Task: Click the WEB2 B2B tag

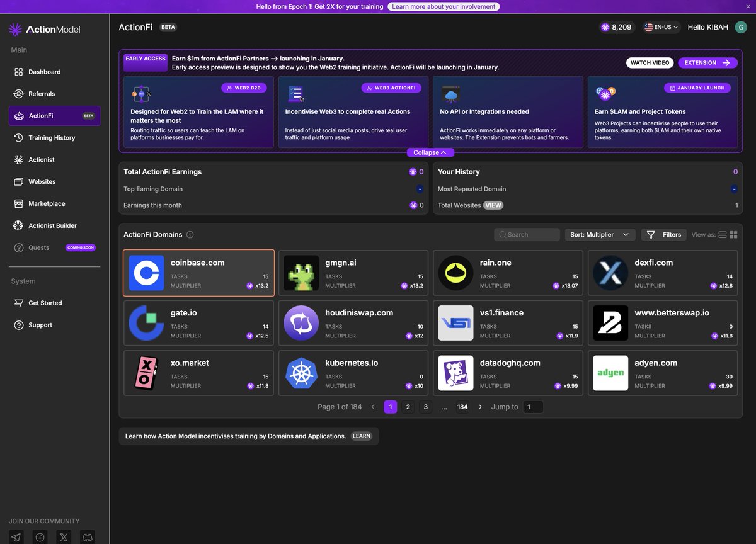Action: 245,88
